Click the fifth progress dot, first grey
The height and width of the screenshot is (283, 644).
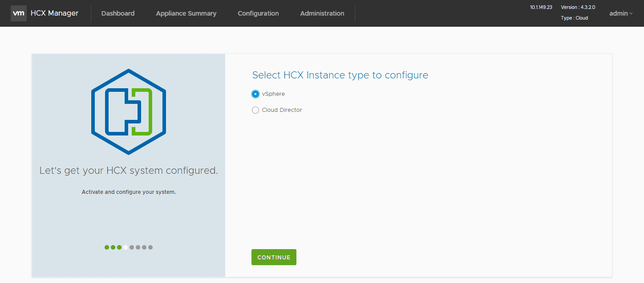(x=132, y=247)
